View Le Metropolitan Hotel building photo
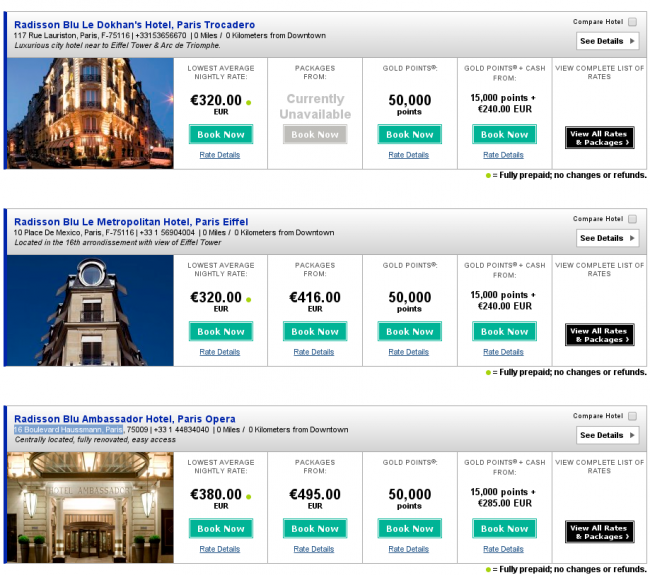The height and width of the screenshot is (575, 650). coord(89,310)
